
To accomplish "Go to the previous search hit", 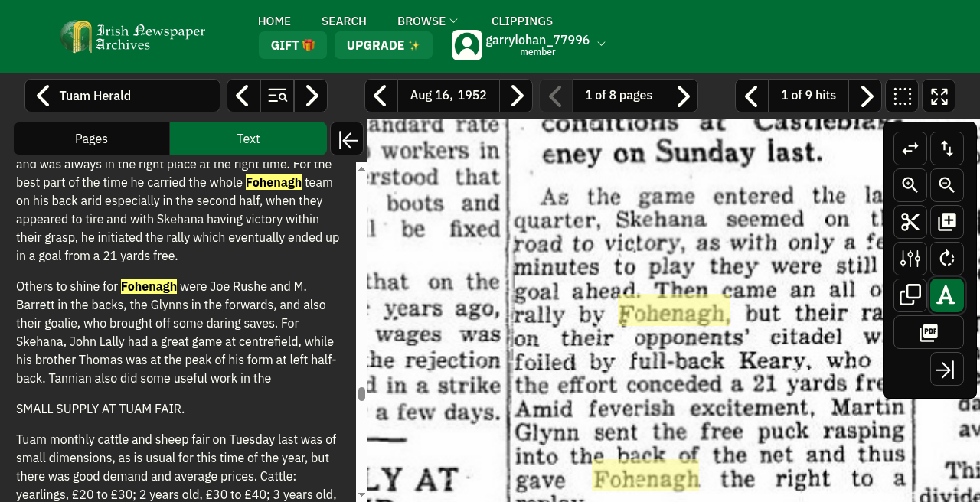I will tap(752, 96).
